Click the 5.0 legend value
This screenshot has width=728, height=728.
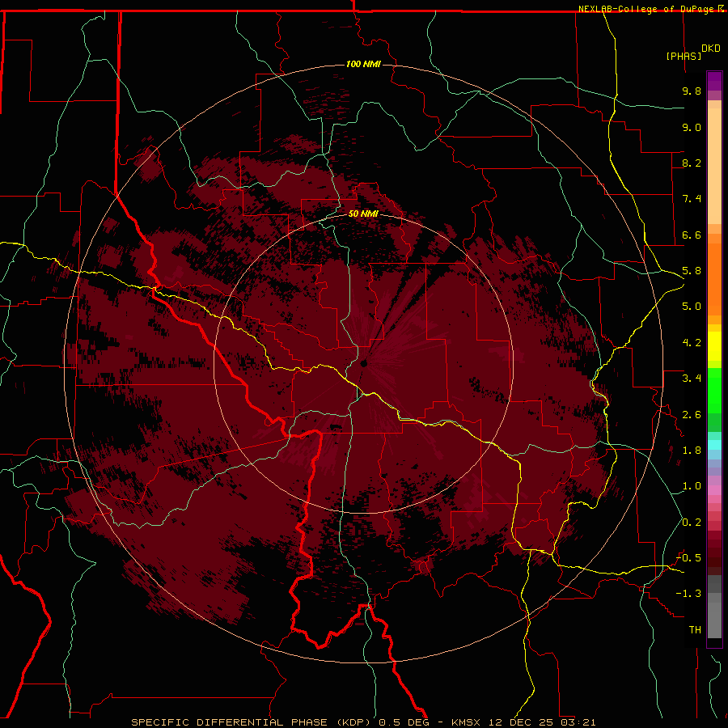tap(692, 307)
